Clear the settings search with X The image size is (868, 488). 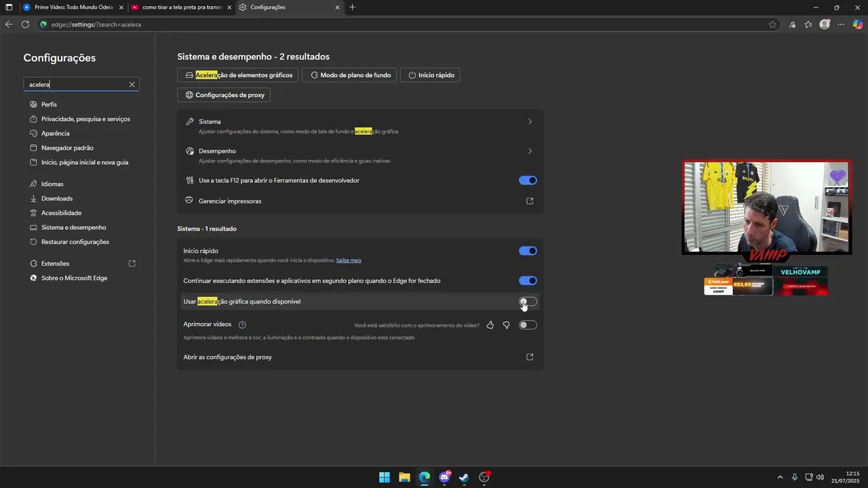tap(132, 85)
